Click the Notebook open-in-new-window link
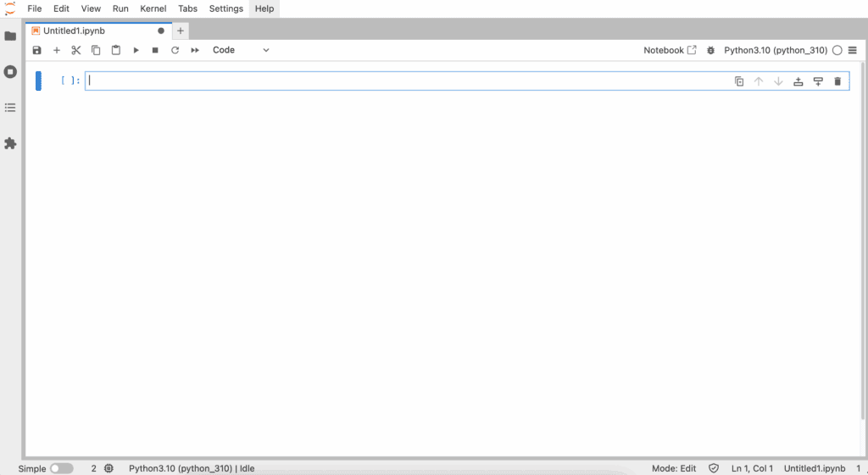The width and height of the screenshot is (868, 475). pyautogui.click(x=670, y=51)
